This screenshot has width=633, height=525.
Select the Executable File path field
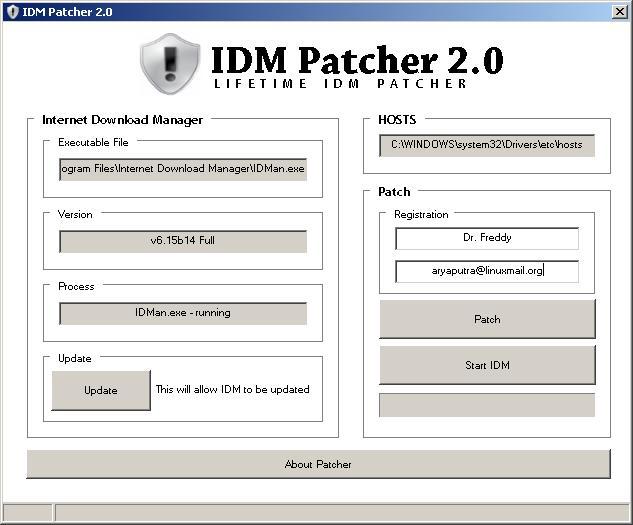[x=183, y=169]
